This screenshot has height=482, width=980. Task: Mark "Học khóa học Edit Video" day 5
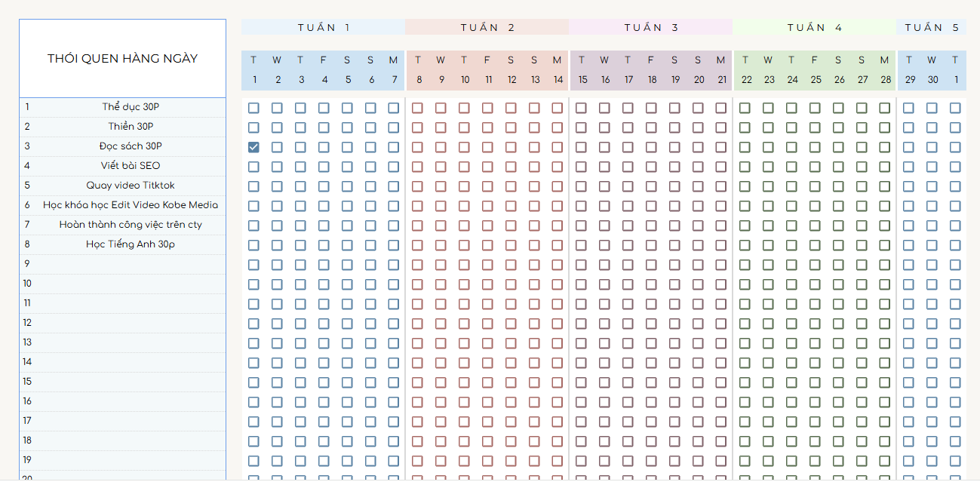[347, 206]
